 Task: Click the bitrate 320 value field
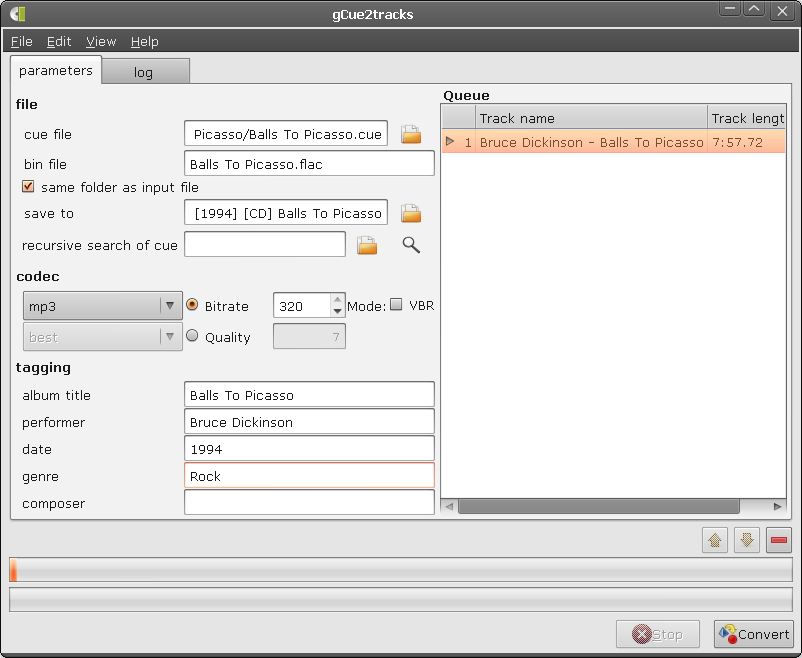(302, 305)
